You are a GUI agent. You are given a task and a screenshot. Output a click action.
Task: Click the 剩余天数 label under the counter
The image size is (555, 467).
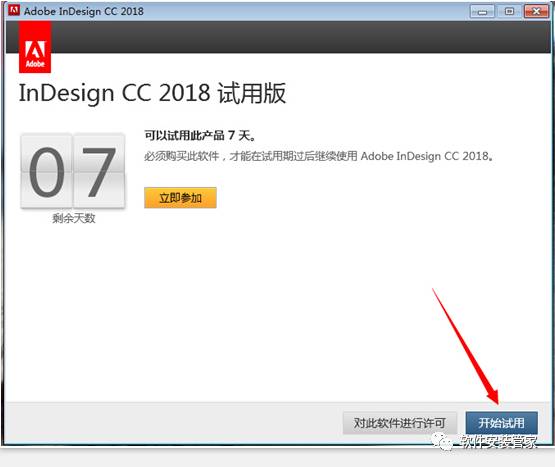tap(74, 218)
